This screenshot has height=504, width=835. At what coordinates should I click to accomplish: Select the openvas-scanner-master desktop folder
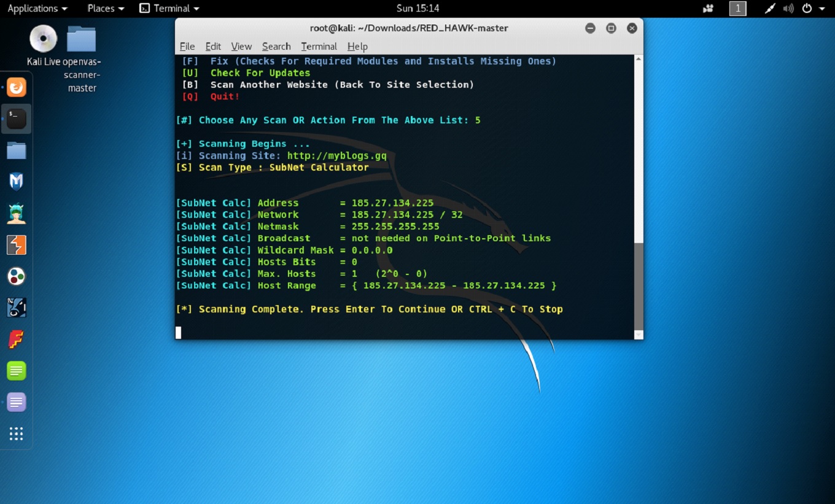82,58
